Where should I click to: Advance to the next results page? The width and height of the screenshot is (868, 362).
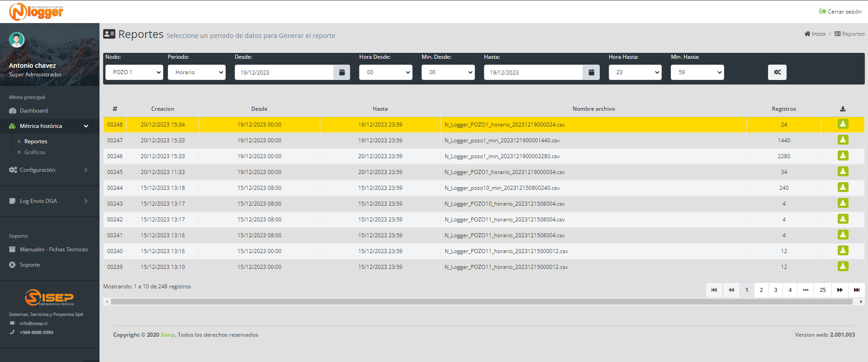tap(840, 290)
